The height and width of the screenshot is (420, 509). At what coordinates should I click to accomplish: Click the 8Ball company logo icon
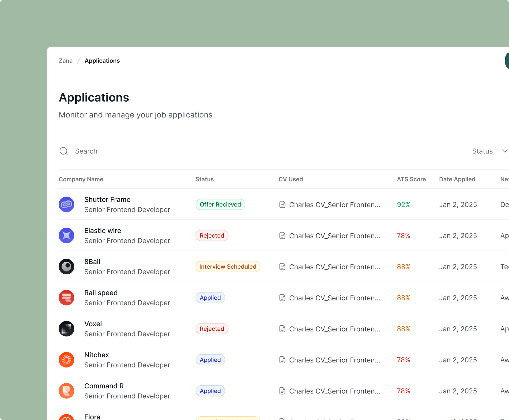[66, 266]
